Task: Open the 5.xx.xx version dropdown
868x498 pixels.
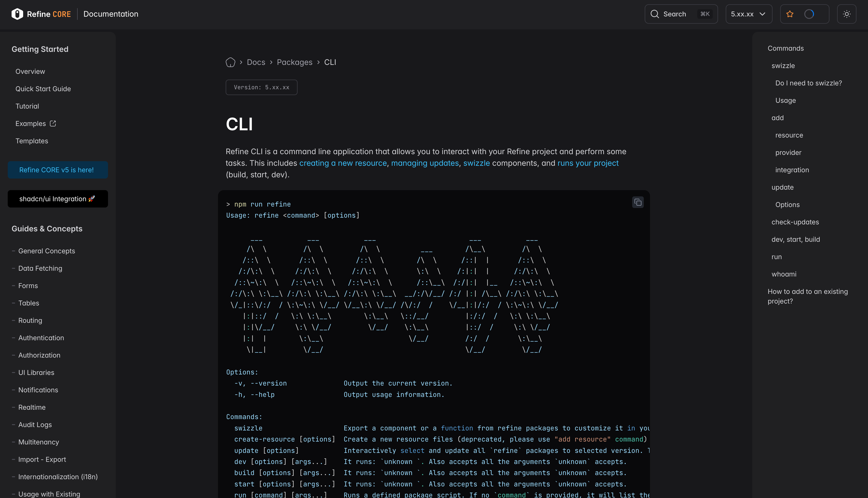Action: (749, 14)
